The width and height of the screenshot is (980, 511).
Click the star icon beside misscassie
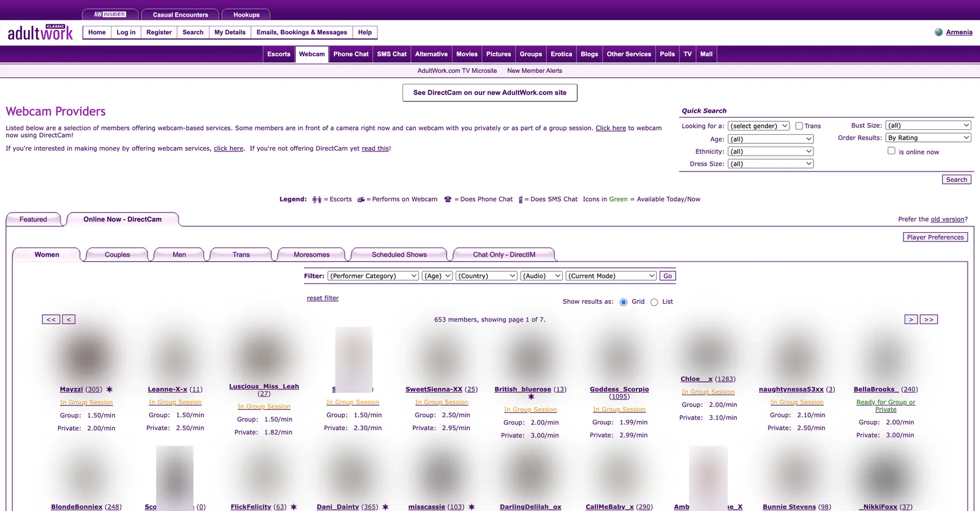(472, 507)
